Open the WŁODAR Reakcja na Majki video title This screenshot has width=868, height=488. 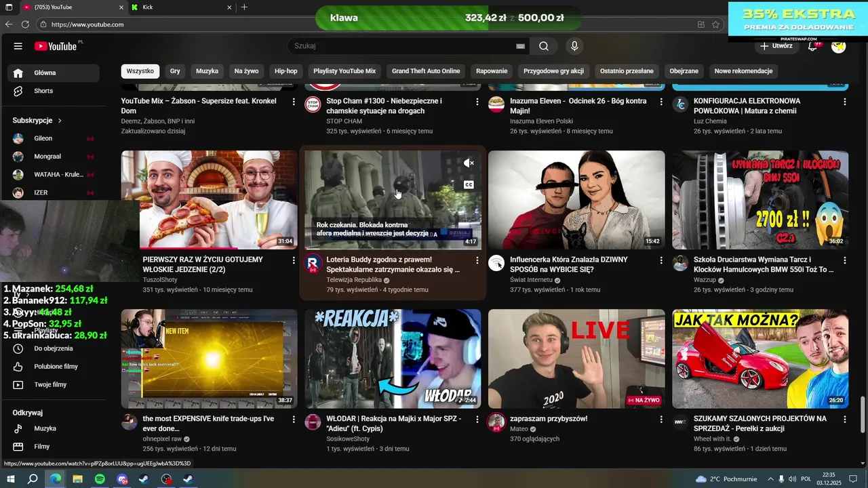point(393,424)
